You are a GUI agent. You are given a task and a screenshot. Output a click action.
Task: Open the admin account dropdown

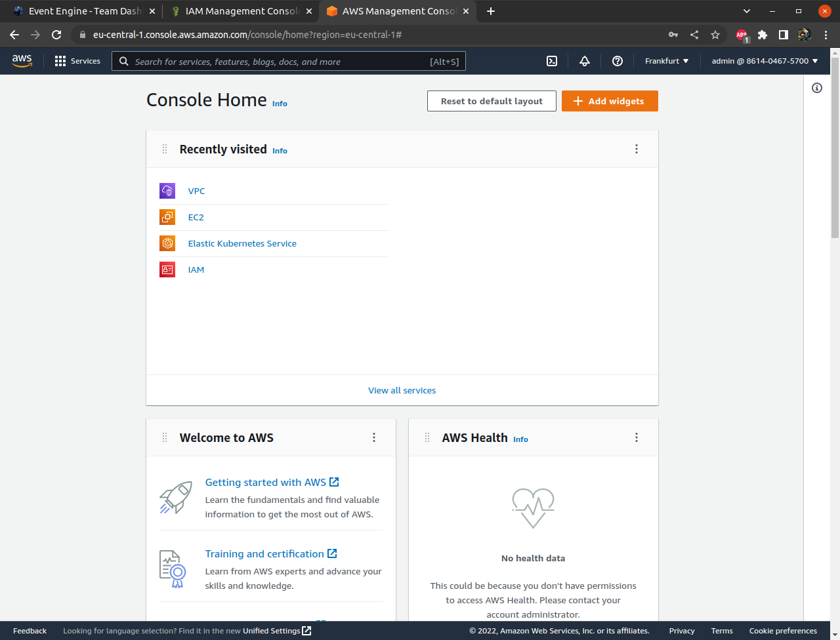[x=765, y=61]
